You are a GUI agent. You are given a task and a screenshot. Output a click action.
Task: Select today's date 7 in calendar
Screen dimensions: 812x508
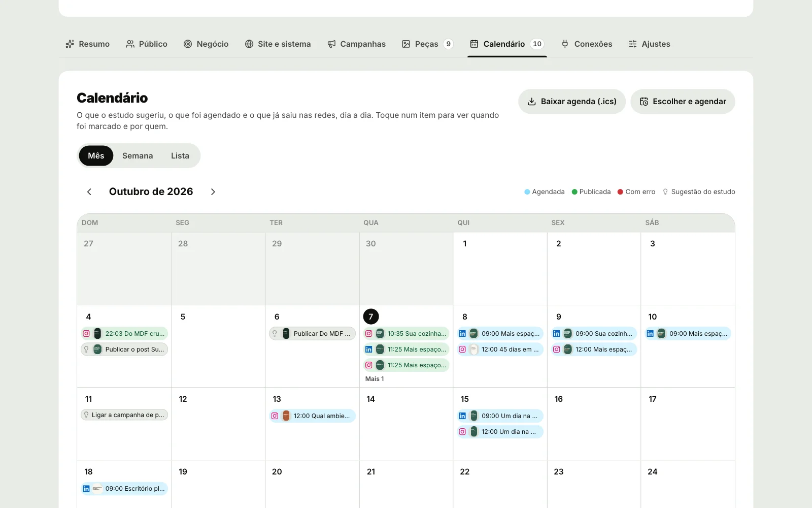point(371,316)
